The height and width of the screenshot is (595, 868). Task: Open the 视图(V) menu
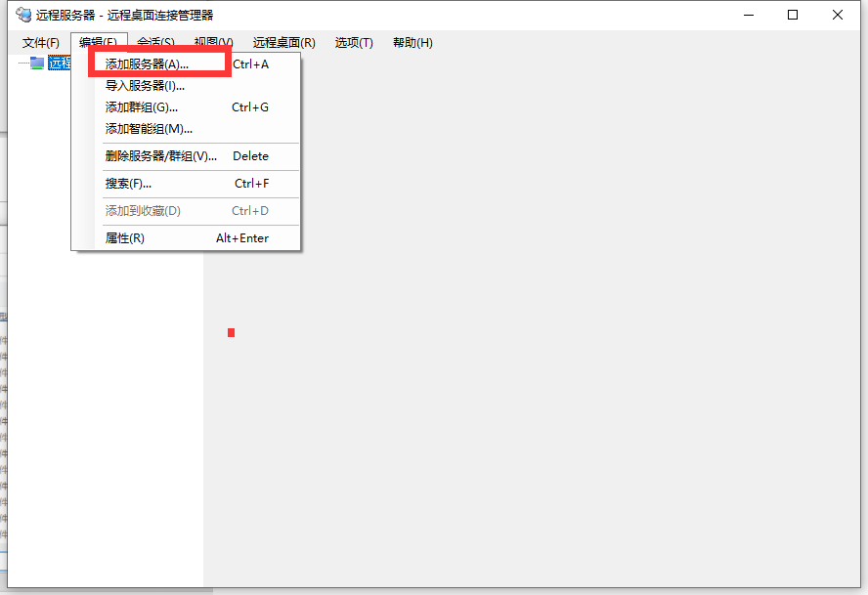pos(213,42)
